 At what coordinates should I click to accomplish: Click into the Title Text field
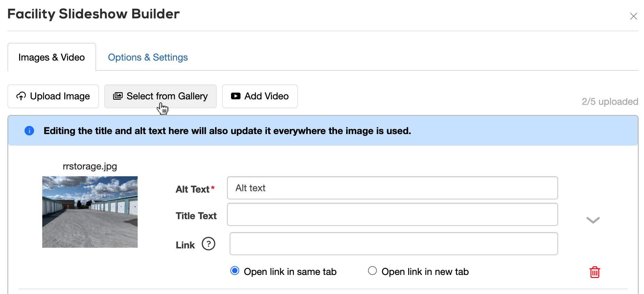click(x=392, y=214)
